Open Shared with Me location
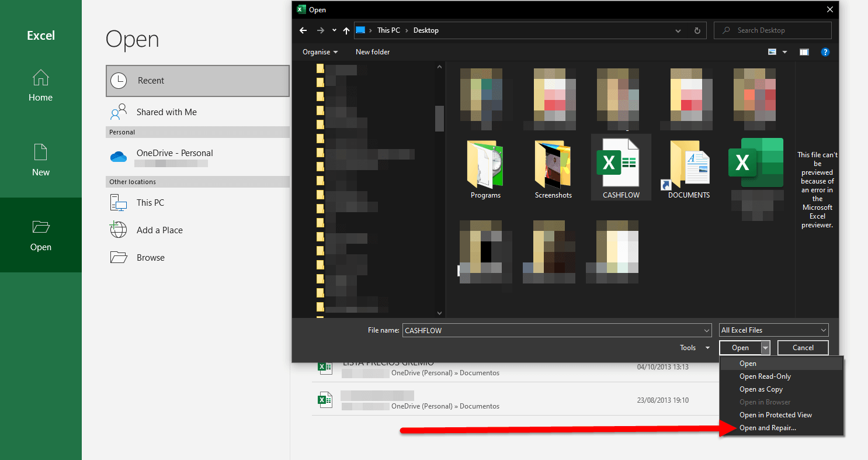This screenshot has height=460, width=868. pos(197,112)
